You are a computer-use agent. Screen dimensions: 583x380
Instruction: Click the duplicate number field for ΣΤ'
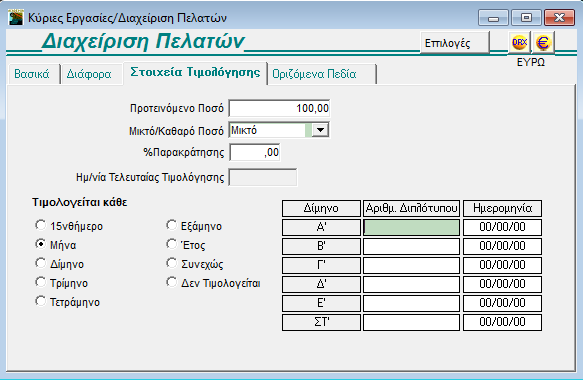coord(411,322)
